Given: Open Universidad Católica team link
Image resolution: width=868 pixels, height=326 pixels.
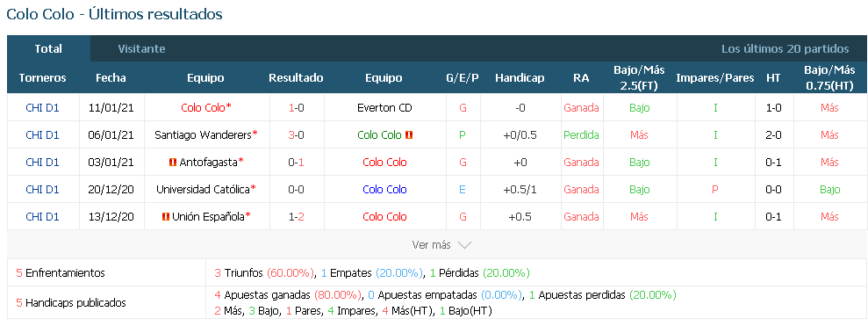Looking at the screenshot, I should coord(203,190).
